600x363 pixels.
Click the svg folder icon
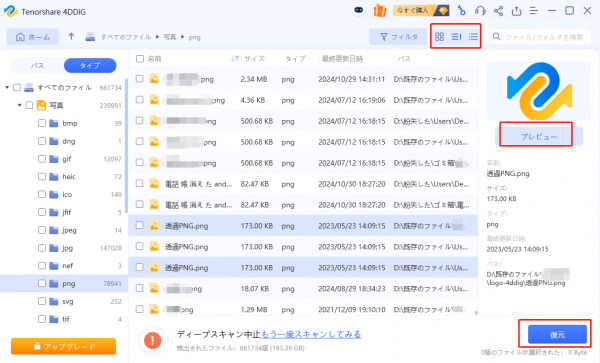(54, 301)
